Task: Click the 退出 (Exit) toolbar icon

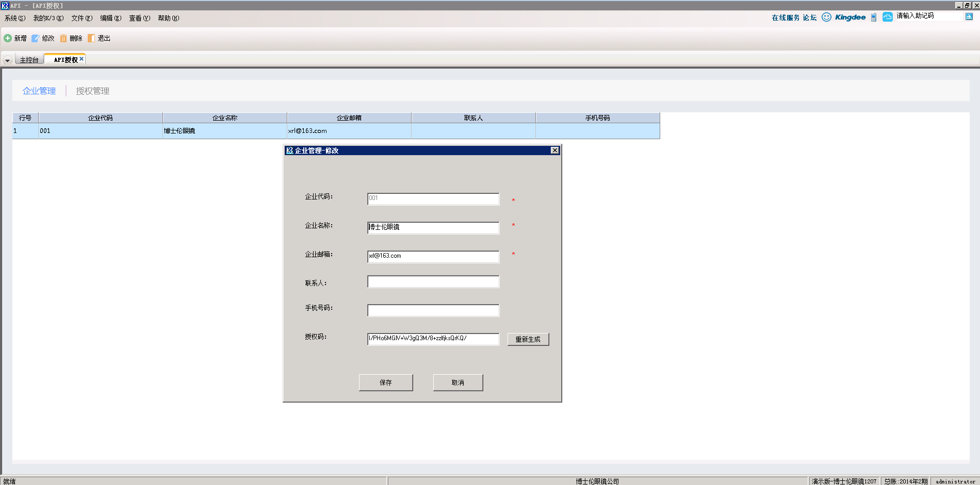Action: pos(91,38)
